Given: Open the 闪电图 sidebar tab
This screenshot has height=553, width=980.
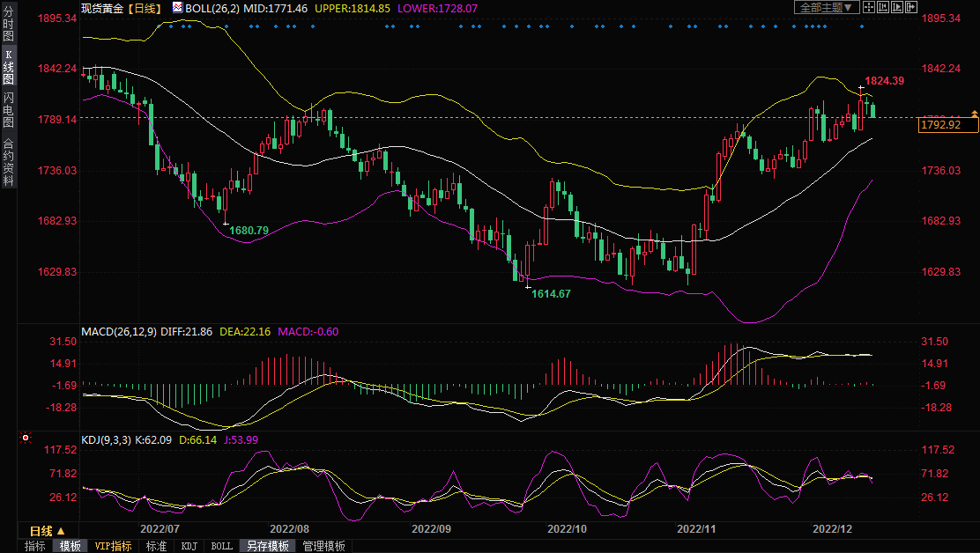Looking at the screenshot, I should (x=8, y=110).
